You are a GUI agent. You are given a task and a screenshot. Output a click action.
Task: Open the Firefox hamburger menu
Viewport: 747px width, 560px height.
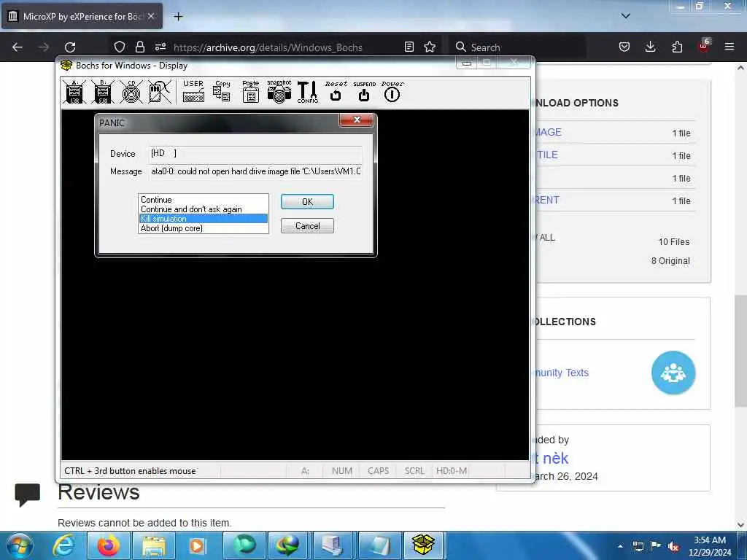tap(729, 47)
